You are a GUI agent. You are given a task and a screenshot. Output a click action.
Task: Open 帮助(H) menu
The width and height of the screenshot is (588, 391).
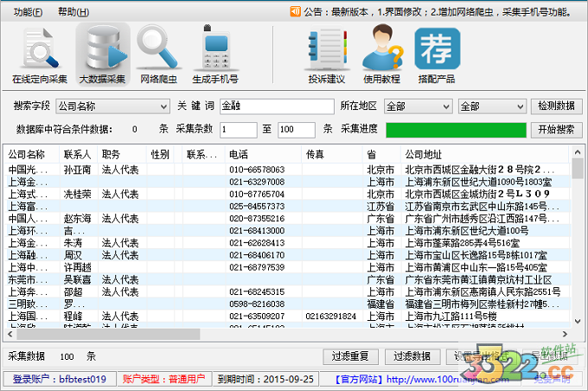tap(73, 12)
